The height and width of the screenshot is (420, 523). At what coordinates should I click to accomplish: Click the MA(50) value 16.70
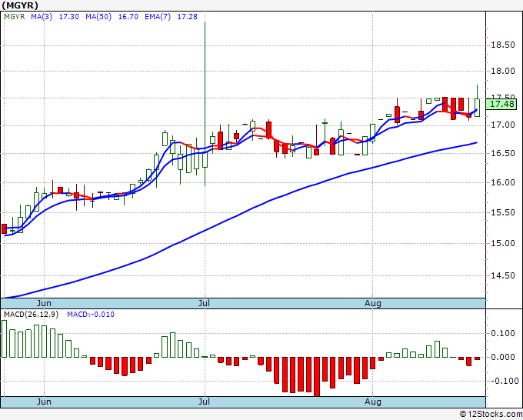tap(128, 17)
